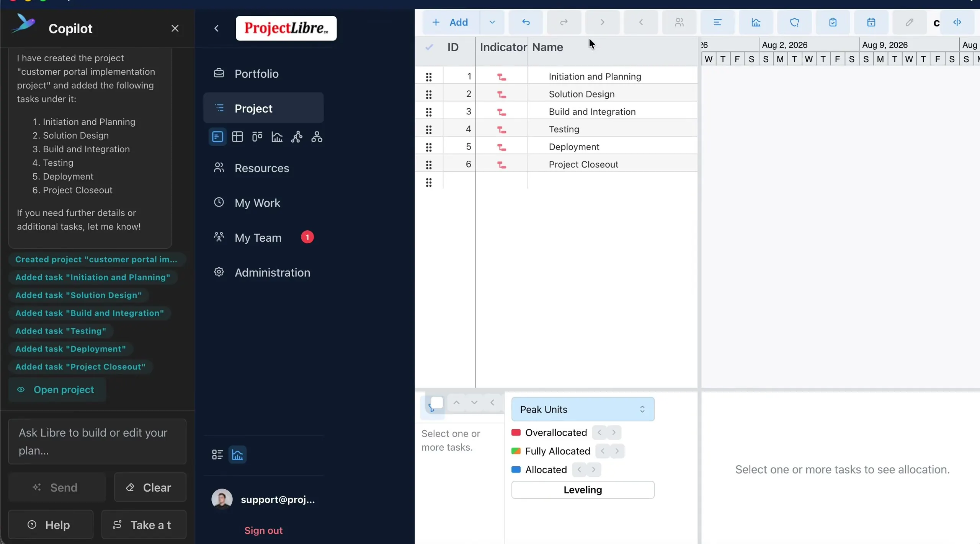Screen dimensions: 980x544
Task: Switch to Gantt view icon under Project
Action: coord(217,137)
